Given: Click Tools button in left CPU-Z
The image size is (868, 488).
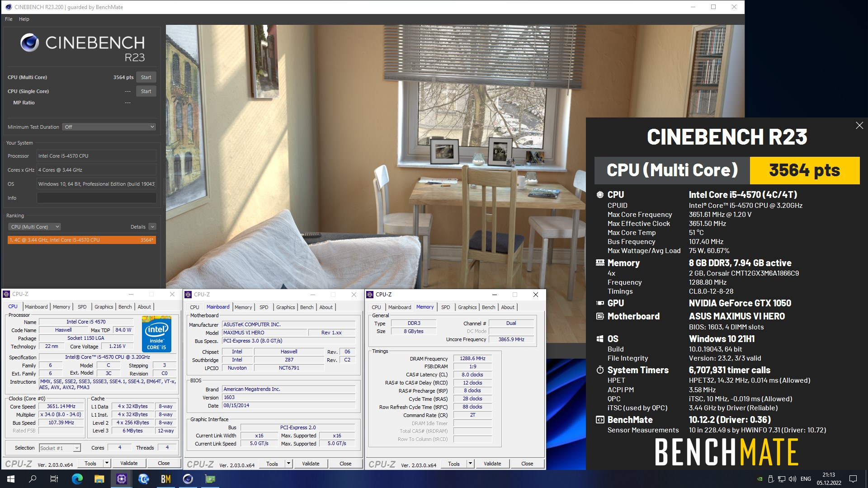Looking at the screenshot, I should pos(90,464).
